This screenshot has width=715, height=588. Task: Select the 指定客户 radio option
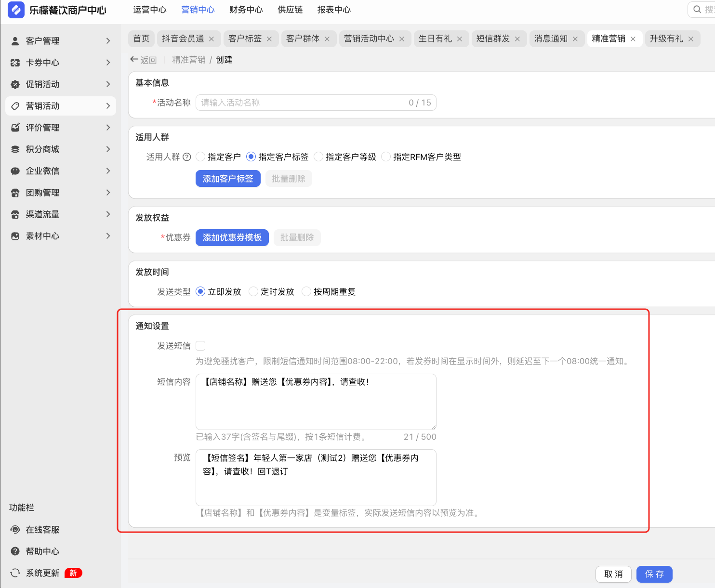tap(200, 157)
